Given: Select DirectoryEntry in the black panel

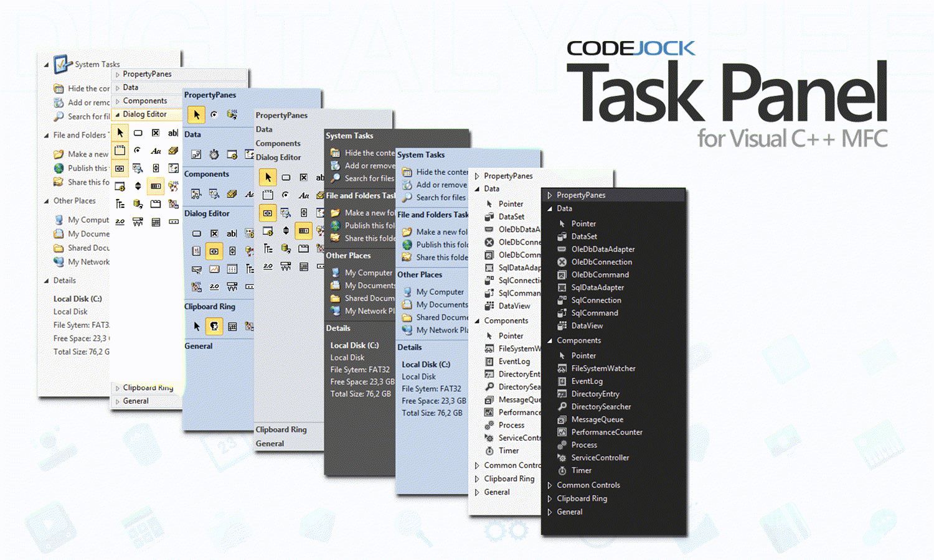Looking at the screenshot, I should coord(588,394).
